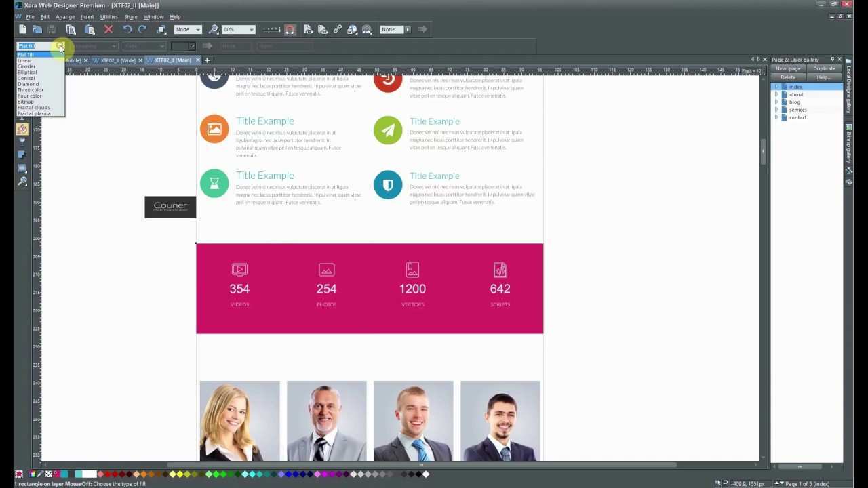Select the Shadow tool
The height and width of the screenshot is (488, 868).
(x=22, y=155)
